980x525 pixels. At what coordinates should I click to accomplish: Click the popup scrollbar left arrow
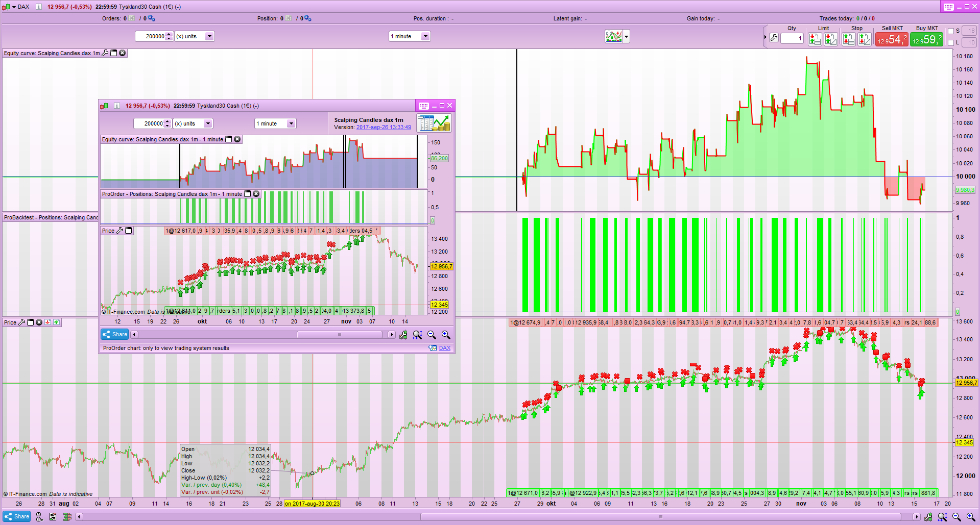click(134, 335)
